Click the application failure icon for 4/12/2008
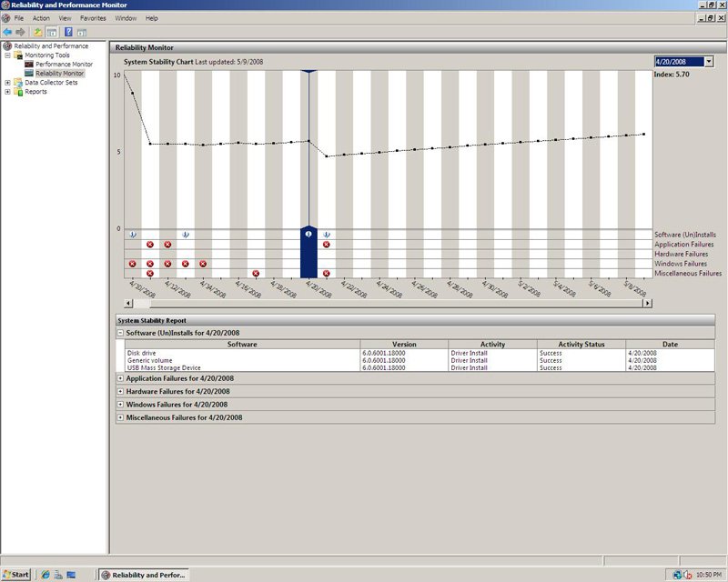 pos(167,244)
